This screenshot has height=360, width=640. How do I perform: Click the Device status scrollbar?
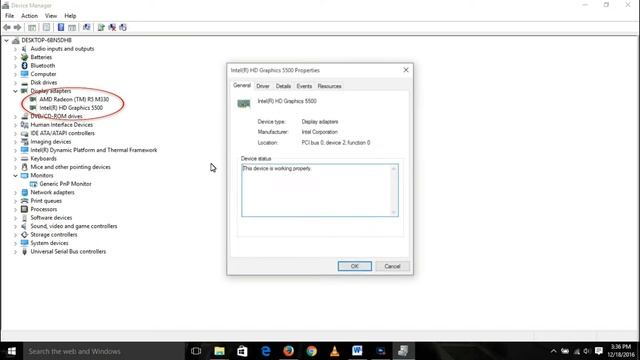394,190
